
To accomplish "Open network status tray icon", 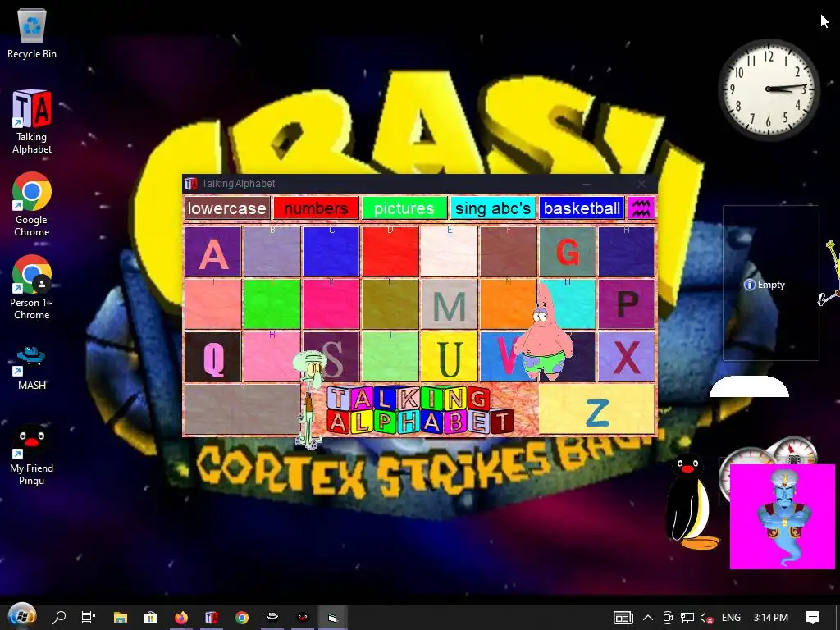I will click(687, 618).
